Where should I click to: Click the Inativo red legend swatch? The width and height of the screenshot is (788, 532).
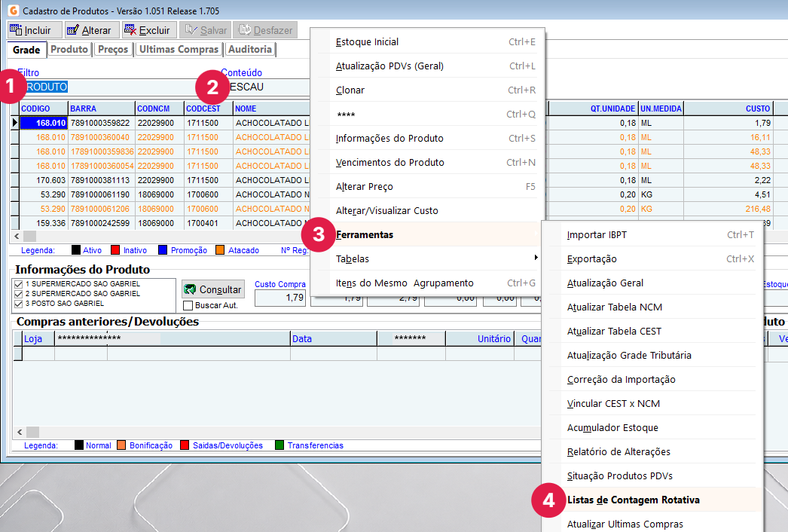tap(115, 250)
